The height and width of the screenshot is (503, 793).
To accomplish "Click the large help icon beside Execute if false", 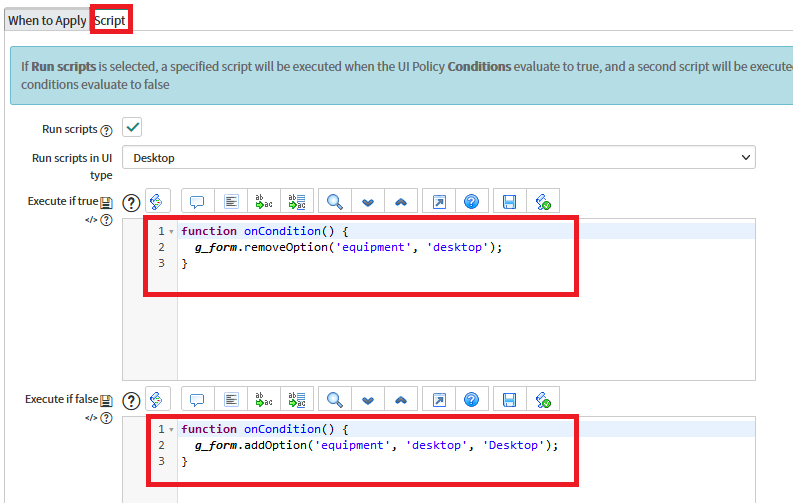I will pos(131,401).
